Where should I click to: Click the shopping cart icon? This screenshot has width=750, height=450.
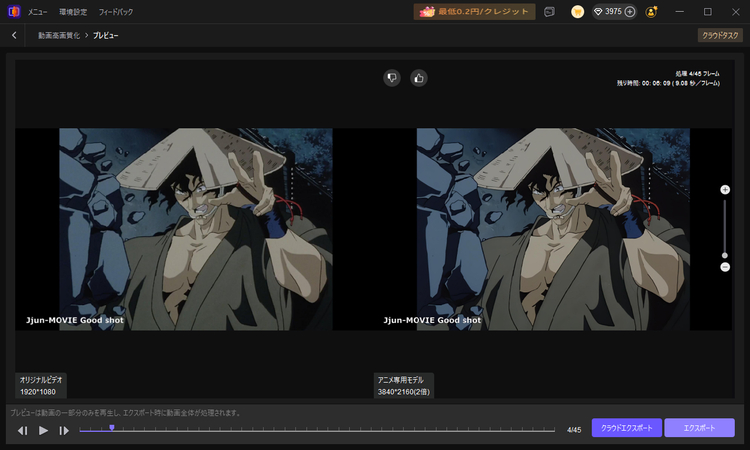pos(577,12)
